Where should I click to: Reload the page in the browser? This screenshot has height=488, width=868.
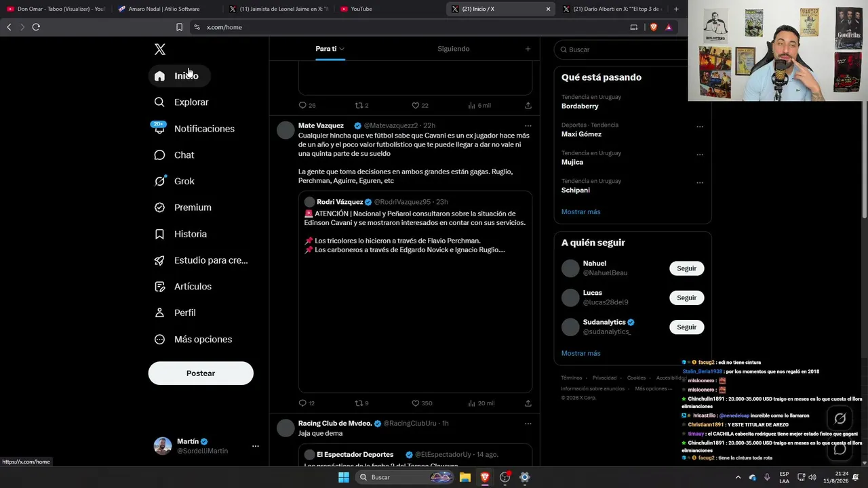click(x=36, y=27)
